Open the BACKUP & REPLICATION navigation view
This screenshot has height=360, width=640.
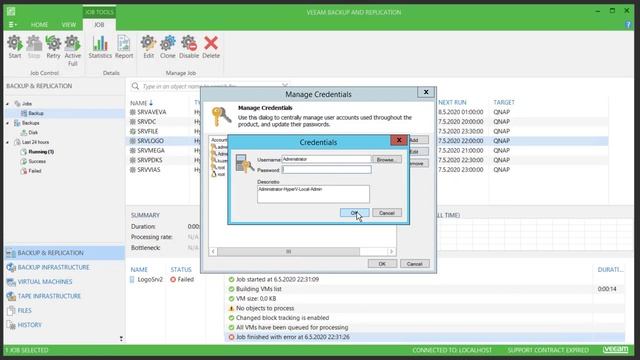point(64,253)
